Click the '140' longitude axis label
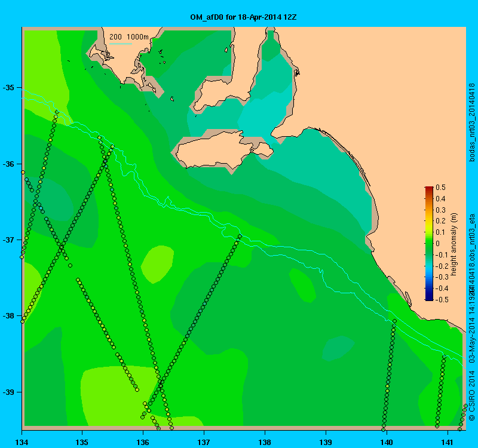The height and width of the screenshot is (448, 478). click(387, 442)
